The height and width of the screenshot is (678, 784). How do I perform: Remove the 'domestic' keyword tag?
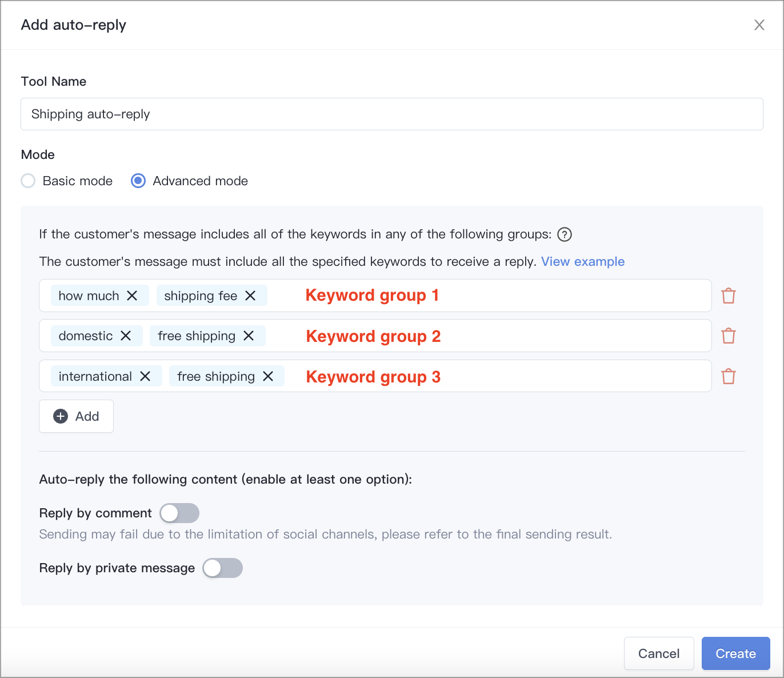click(x=126, y=336)
